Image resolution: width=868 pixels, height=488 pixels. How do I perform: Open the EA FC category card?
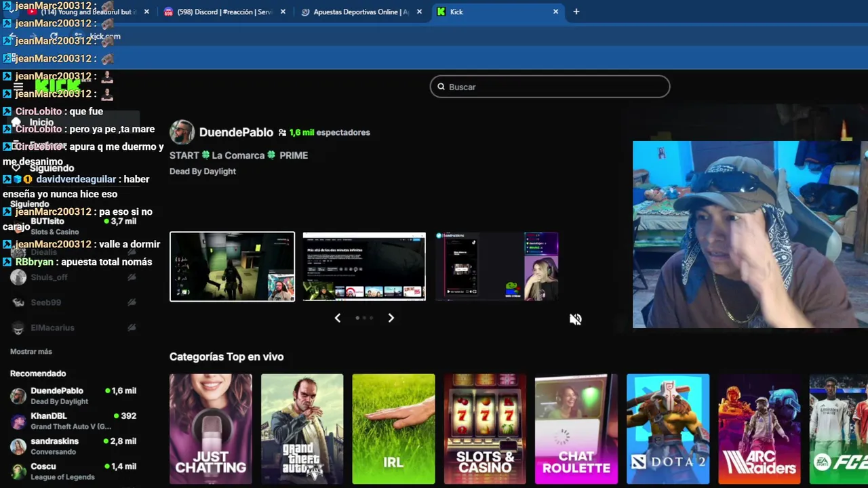coord(839,429)
